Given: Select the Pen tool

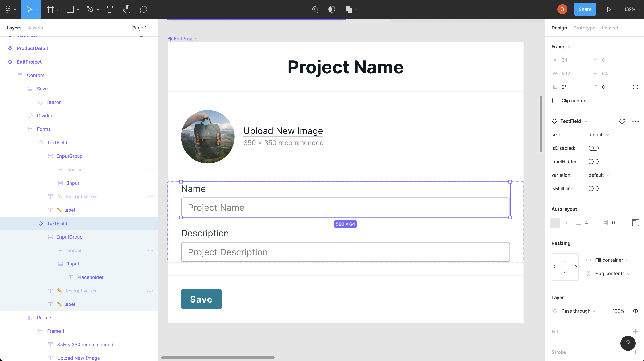Looking at the screenshot, I should click(x=91, y=9).
